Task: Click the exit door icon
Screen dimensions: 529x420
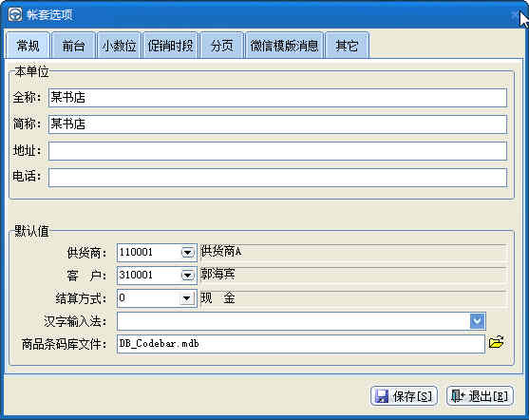Action: click(x=458, y=395)
